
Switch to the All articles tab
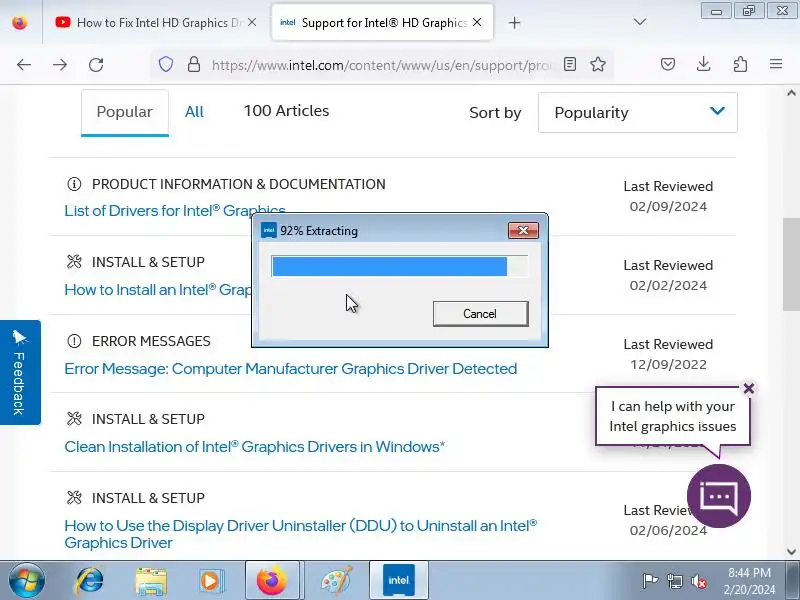(194, 112)
